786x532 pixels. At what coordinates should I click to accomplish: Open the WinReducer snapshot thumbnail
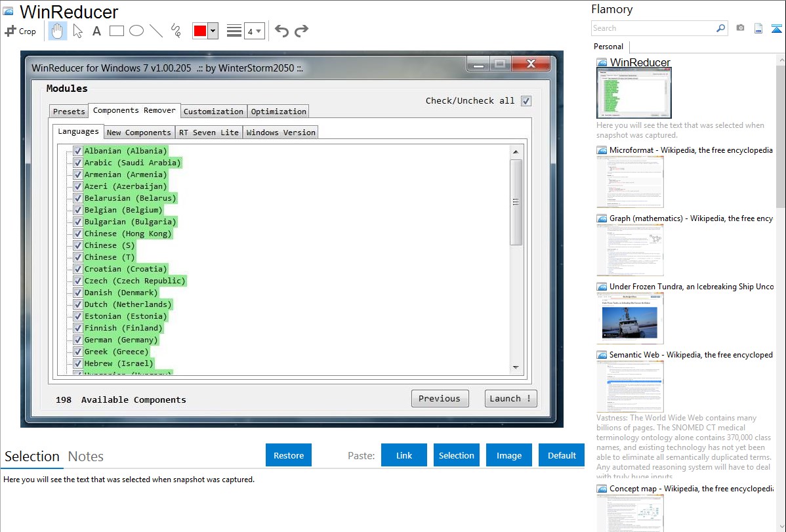pyautogui.click(x=634, y=93)
